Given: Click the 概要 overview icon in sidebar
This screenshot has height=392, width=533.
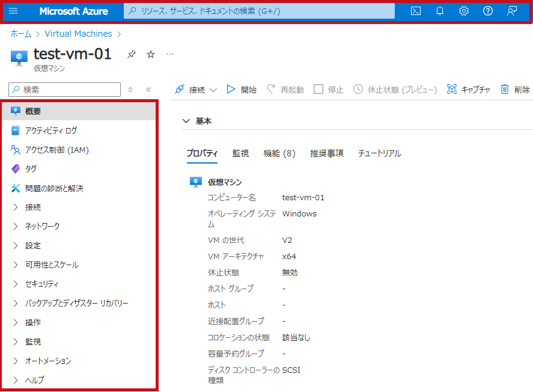Looking at the screenshot, I should (15, 111).
